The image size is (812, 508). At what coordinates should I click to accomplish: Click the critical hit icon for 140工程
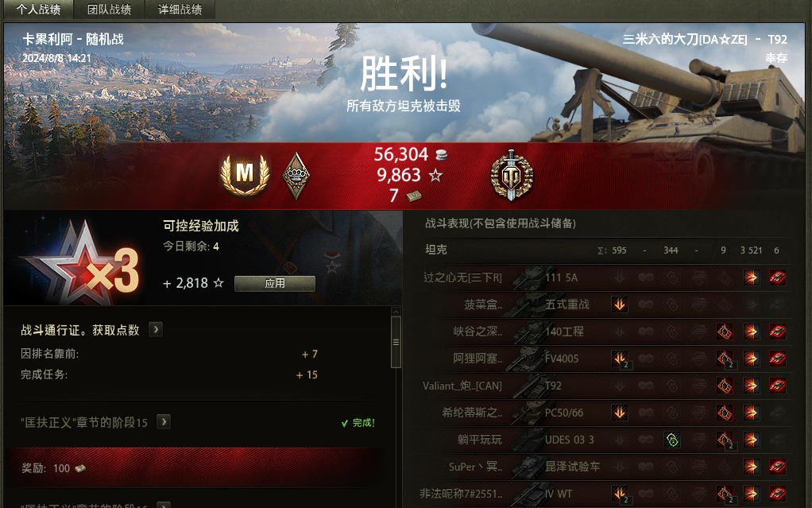(x=725, y=332)
